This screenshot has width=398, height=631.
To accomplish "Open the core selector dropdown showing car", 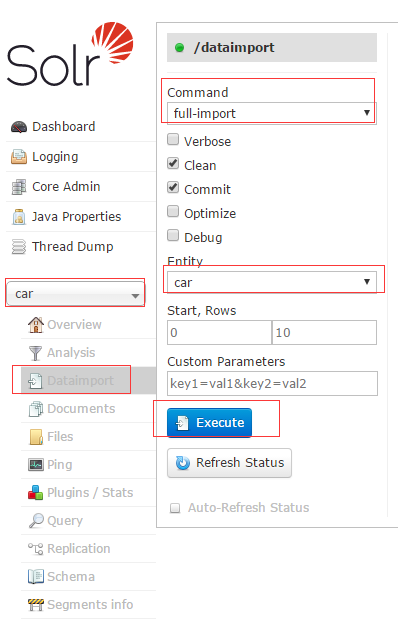I will (x=75, y=294).
